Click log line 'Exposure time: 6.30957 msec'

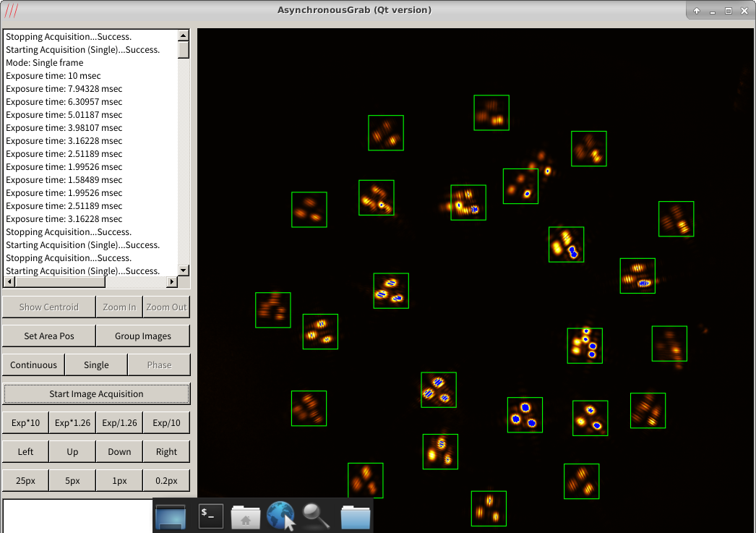[x=64, y=102]
